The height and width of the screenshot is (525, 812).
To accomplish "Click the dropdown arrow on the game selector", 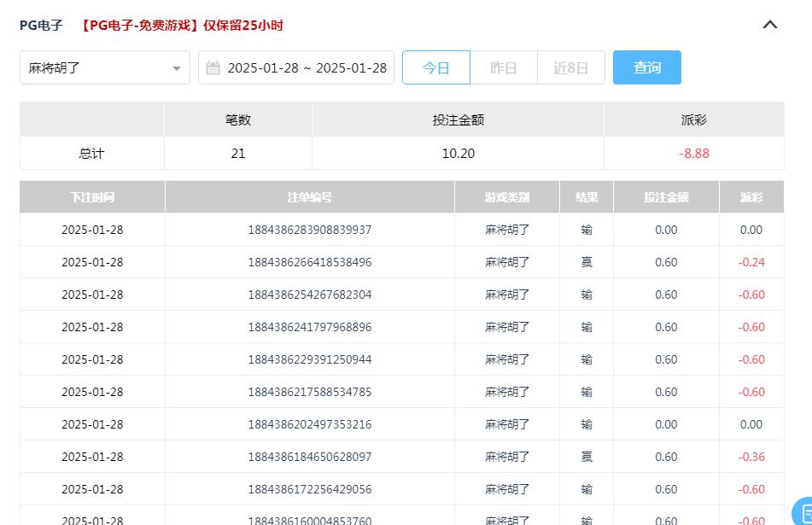I will (x=177, y=67).
